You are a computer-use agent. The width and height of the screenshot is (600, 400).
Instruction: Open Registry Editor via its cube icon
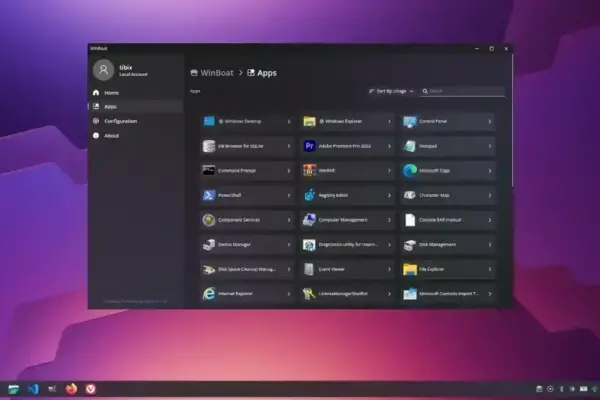[x=309, y=195]
